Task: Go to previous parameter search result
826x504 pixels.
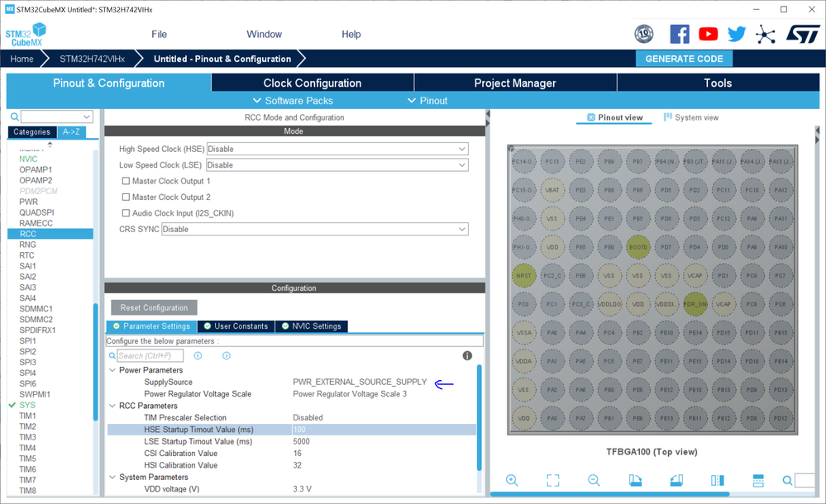Action: pos(198,355)
